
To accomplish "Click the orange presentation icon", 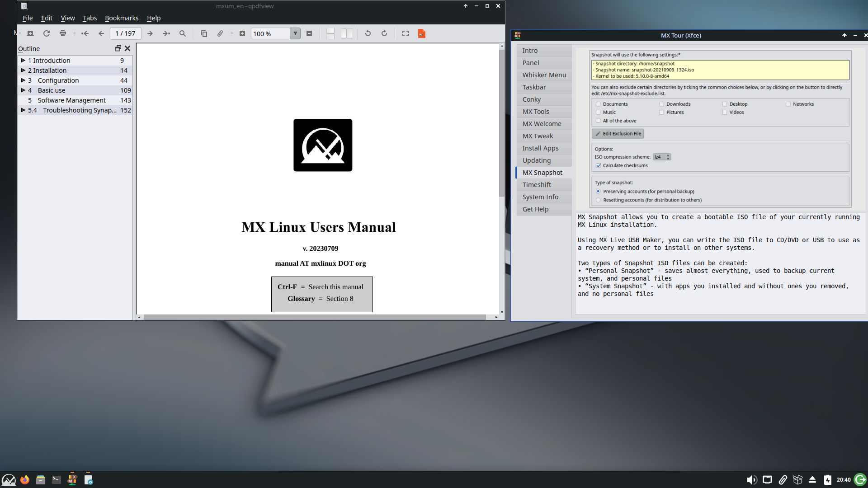I will 422,33.
